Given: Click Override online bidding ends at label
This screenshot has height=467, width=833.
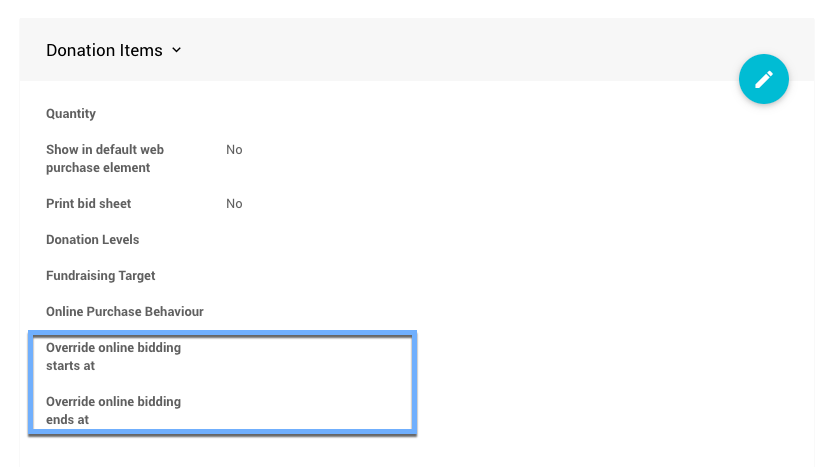Looking at the screenshot, I should (113, 411).
